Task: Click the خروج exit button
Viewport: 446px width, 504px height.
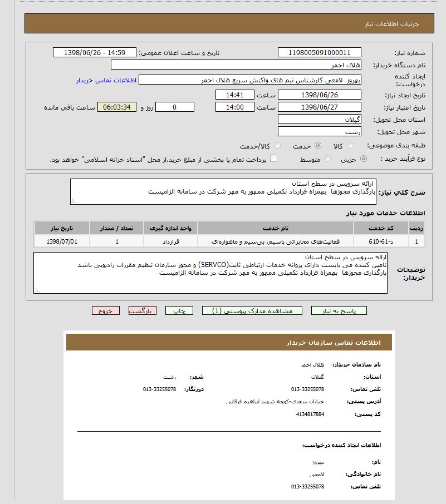Action: [x=106, y=310]
